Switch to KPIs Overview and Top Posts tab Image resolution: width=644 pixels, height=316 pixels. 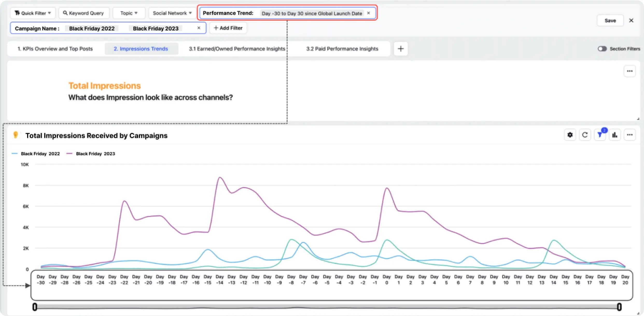pos(55,49)
